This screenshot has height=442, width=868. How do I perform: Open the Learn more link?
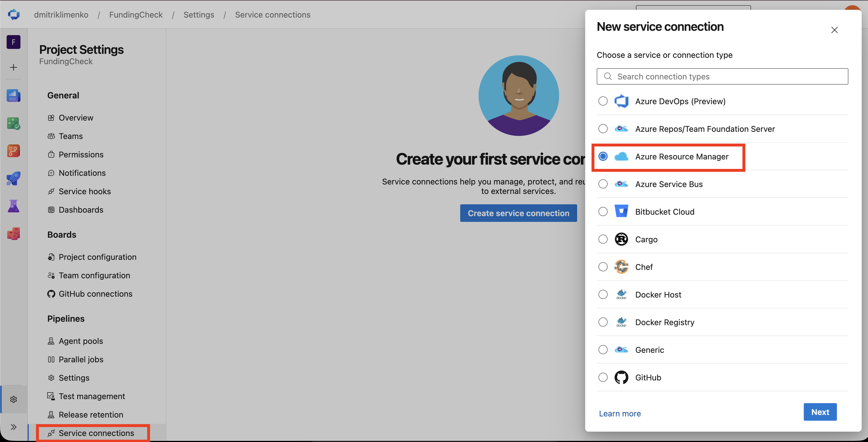point(620,414)
